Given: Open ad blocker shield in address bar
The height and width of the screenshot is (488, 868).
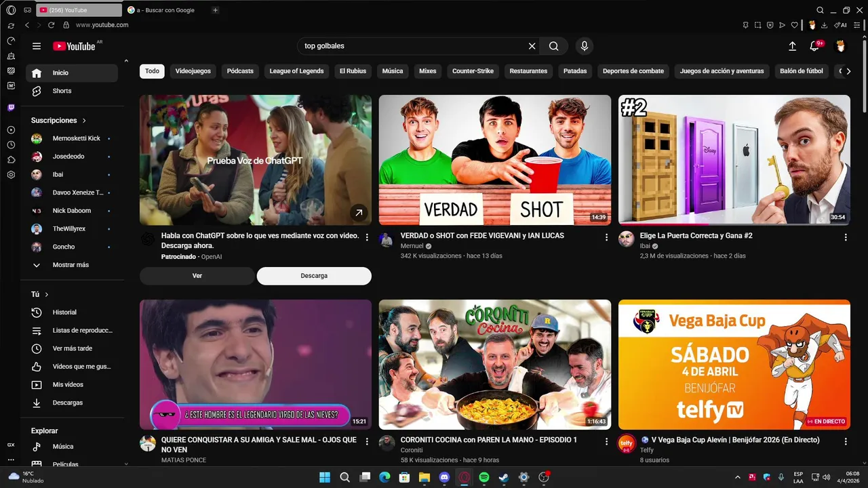Looking at the screenshot, I should click(770, 25).
